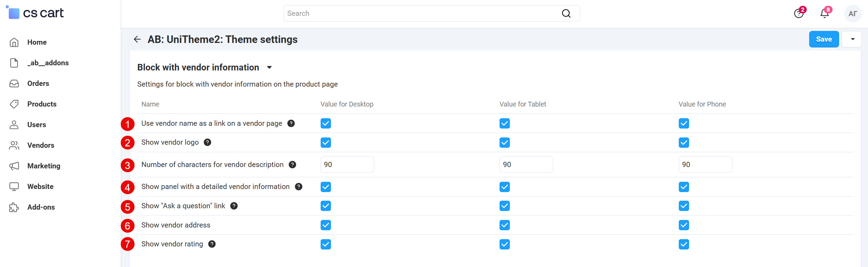Click the CS-Cart logo
The height and width of the screenshot is (267, 868).
pyautogui.click(x=35, y=13)
